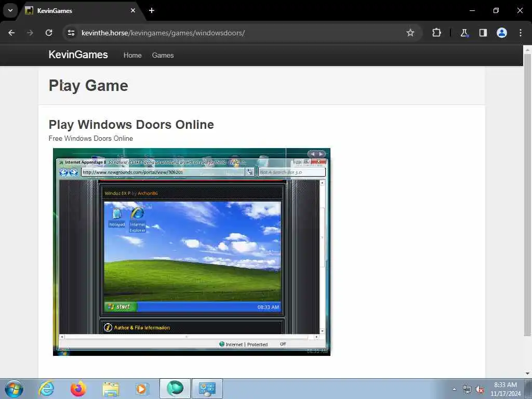
Task: Click the in-game newgrounds URL field
Action: 163,172
